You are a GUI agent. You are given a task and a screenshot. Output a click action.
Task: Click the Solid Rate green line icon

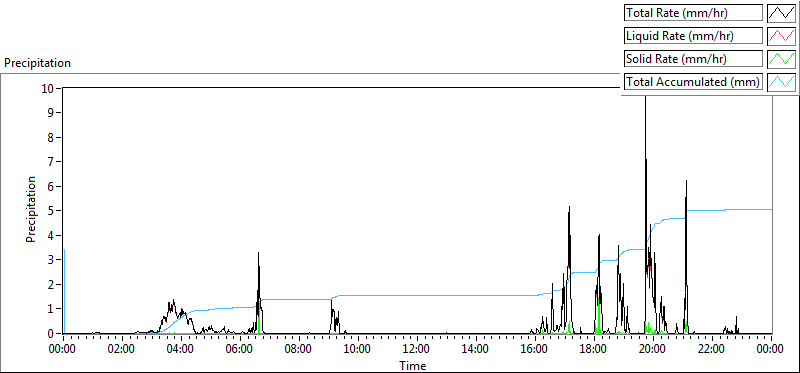click(x=782, y=59)
